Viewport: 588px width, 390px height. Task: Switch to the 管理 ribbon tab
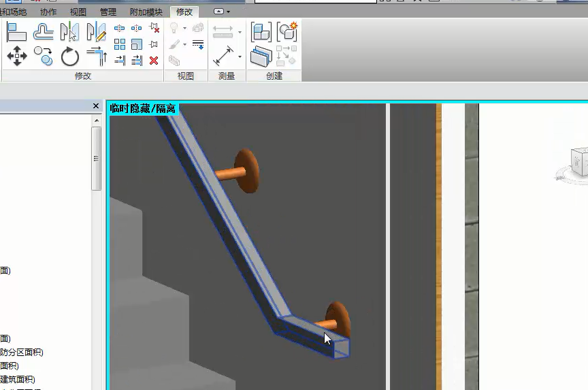click(x=108, y=12)
